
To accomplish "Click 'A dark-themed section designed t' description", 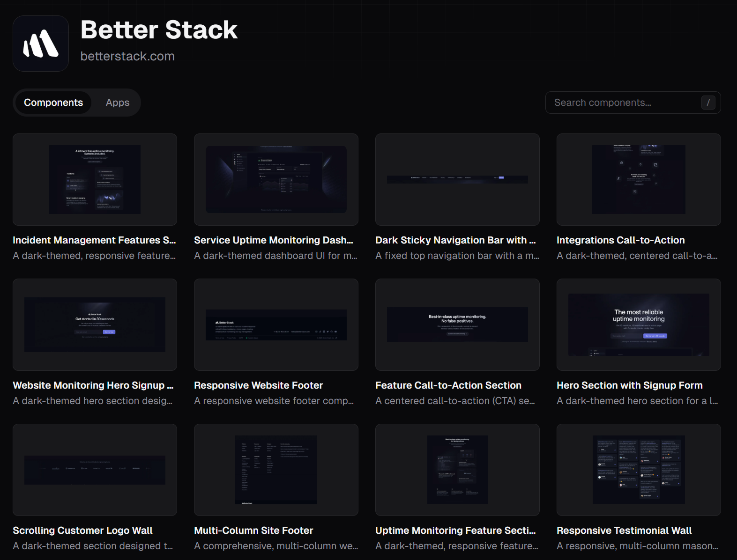I will tap(93, 546).
